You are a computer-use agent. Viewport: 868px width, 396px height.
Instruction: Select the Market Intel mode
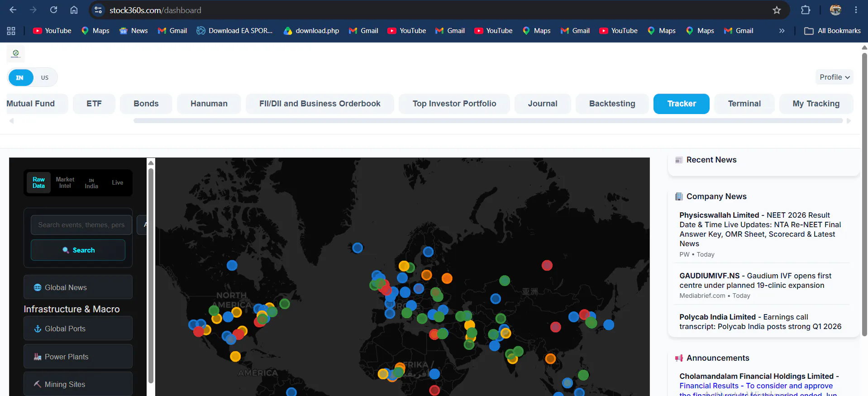[x=65, y=183]
